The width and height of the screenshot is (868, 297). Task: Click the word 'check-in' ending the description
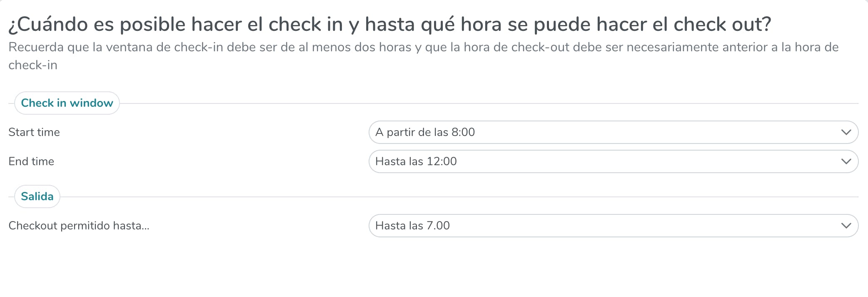click(33, 65)
